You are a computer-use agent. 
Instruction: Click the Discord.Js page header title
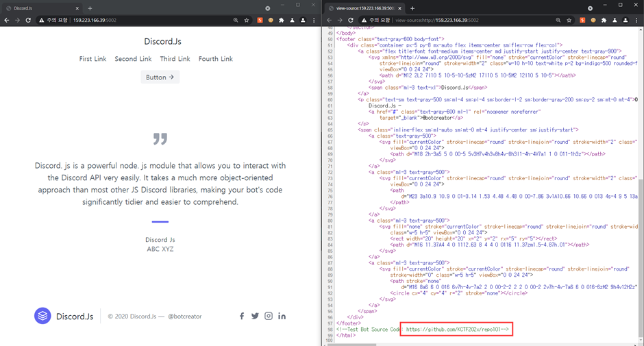click(162, 42)
